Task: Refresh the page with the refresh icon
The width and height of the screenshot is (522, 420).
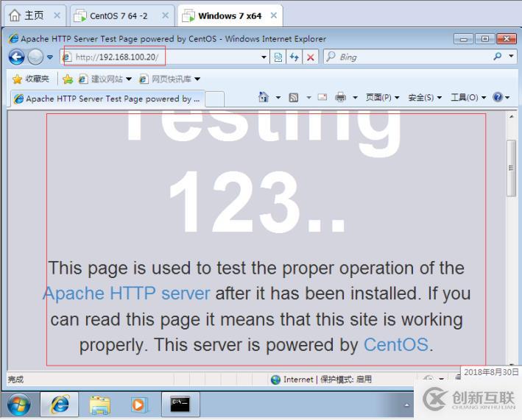Action: [294, 57]
